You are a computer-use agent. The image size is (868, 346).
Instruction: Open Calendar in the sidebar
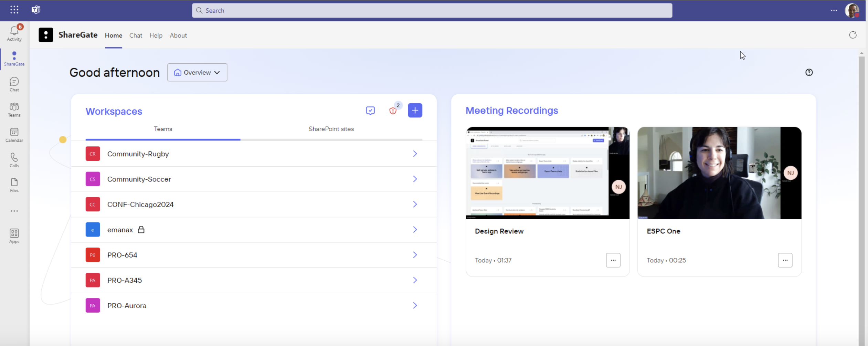14,135
